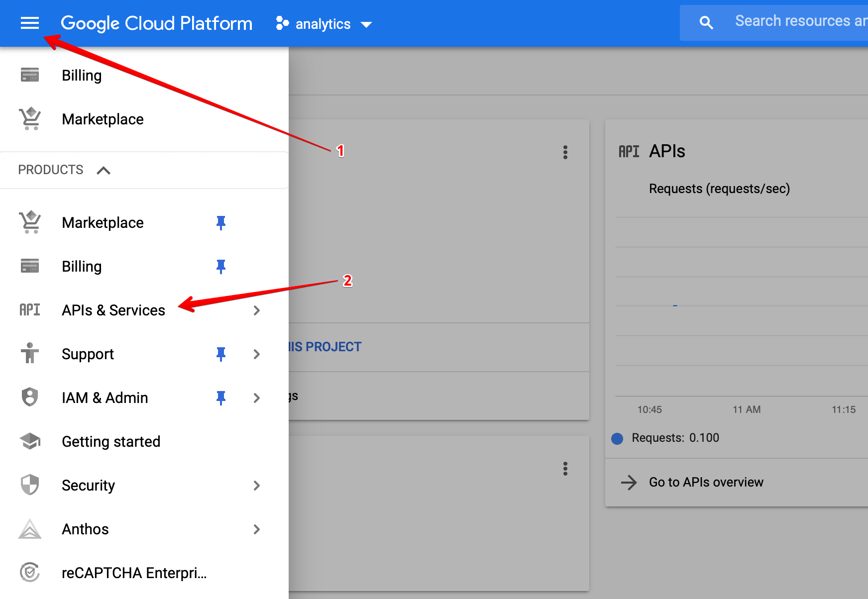Click the 10:45 time axis label
Viewport: 868px width, 599px height.
coord(650,409)
